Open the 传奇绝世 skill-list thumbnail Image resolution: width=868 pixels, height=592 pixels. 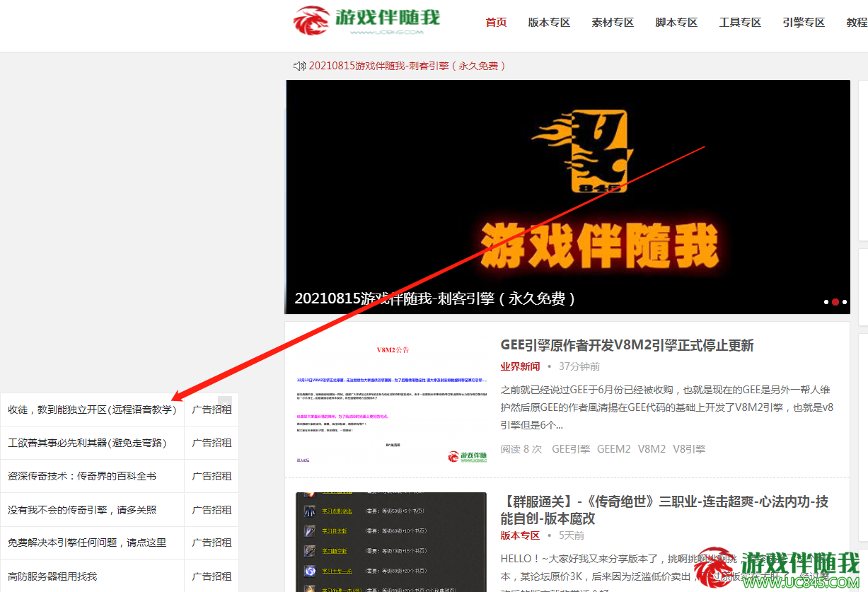(391, 542)
